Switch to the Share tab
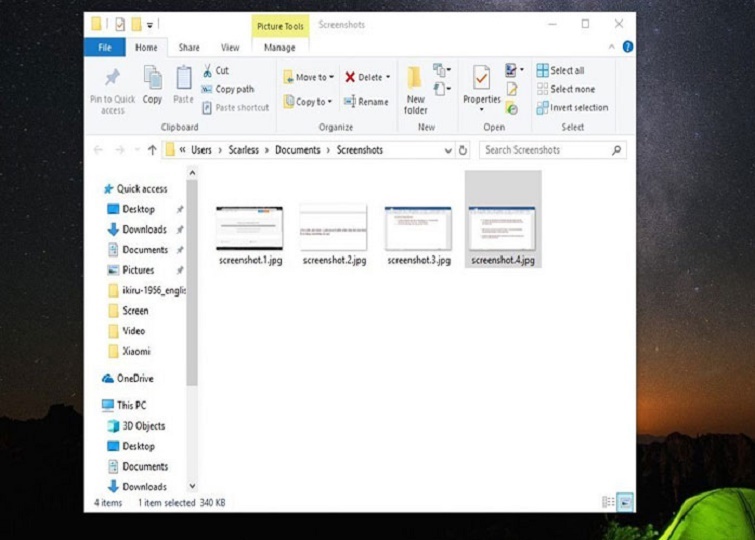This screenshot has width=755, height=540. click(189, 47)
